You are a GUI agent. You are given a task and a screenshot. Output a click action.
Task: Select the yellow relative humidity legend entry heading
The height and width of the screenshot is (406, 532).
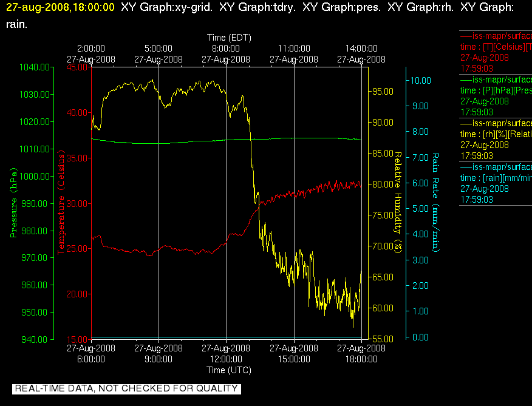pos(496,123)
